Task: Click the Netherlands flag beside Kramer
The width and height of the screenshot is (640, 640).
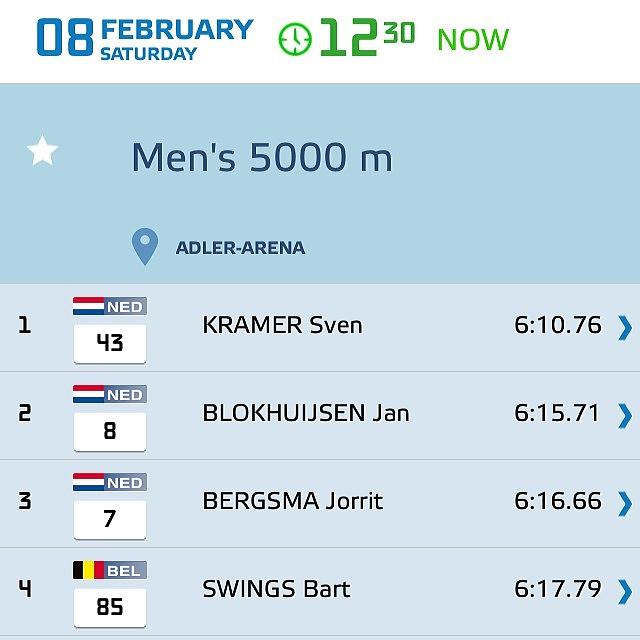Action: pos(88,306)
